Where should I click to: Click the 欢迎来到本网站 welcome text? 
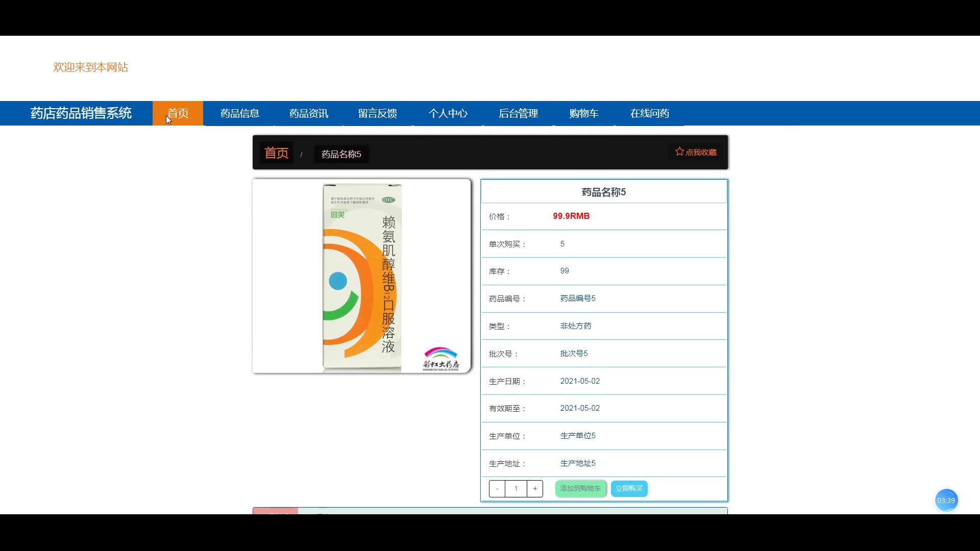[90, 67]
